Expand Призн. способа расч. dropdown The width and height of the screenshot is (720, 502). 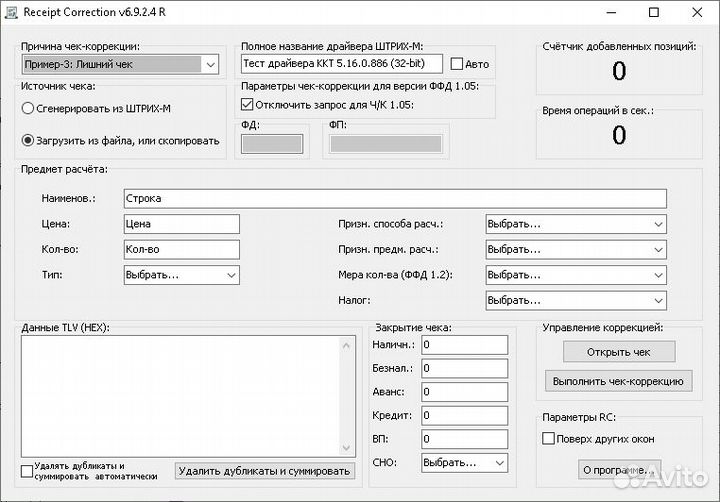point(576,224)
